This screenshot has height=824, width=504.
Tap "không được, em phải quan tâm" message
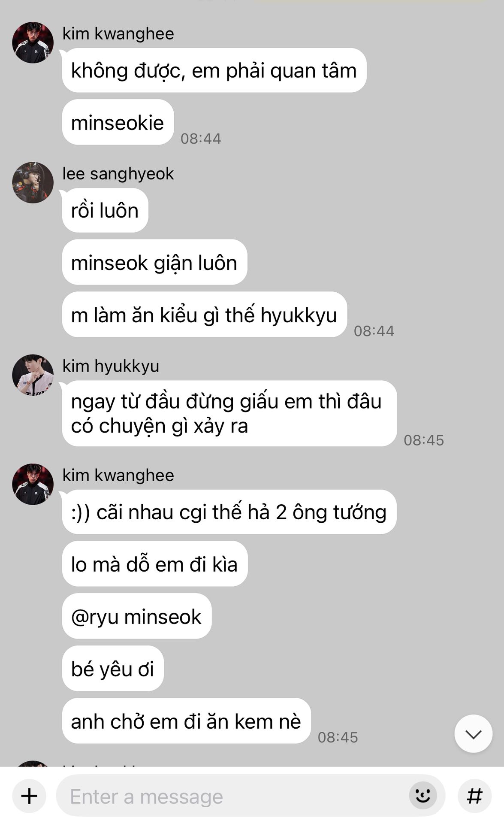[x=214, y=70]
